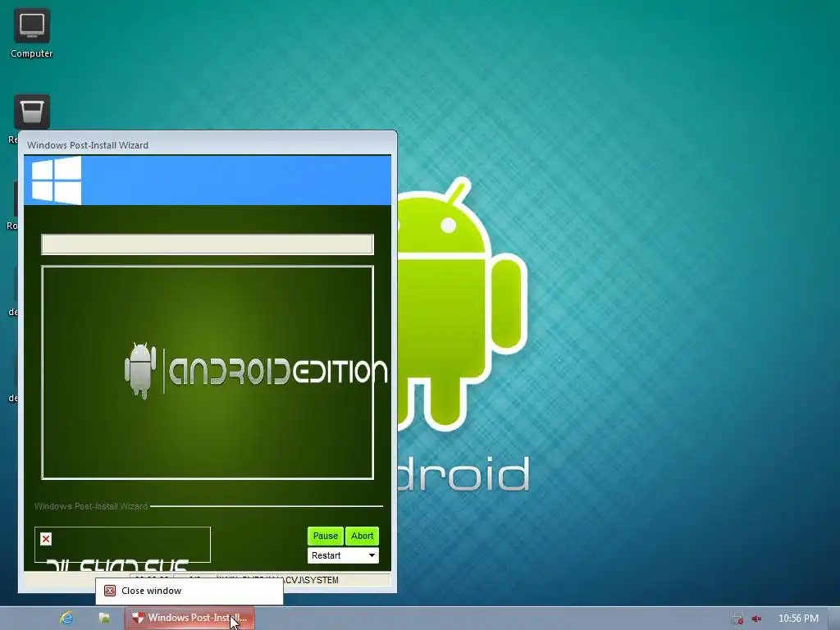Choose Close window from the jump menu
The width and height of the screenshot is (840, 630).
tap(189, 591)
